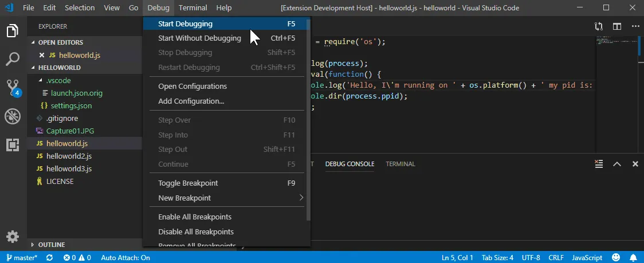
Task: Open launch.json.orig file
Action: (x=85, y=93)
